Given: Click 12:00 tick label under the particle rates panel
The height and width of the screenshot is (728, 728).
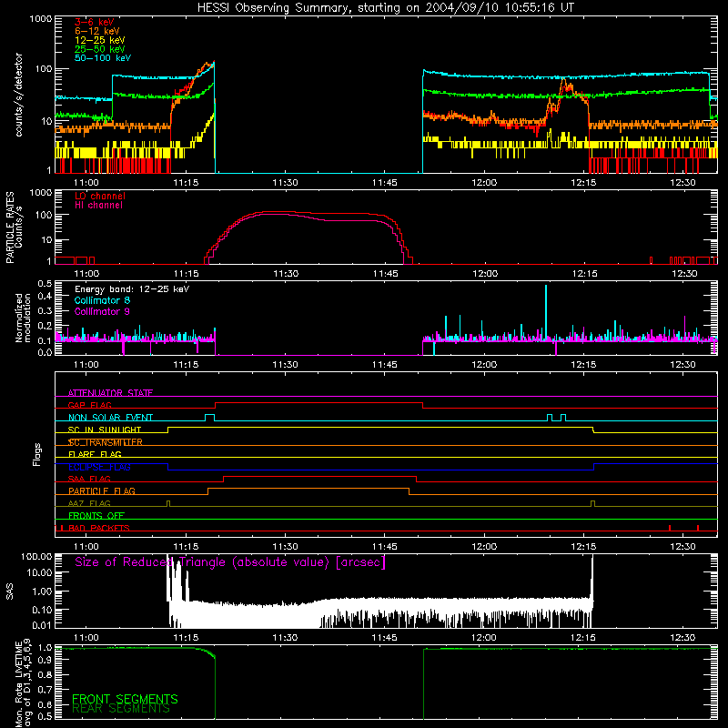Looking at the screenshot, I should tap(485, 274).
